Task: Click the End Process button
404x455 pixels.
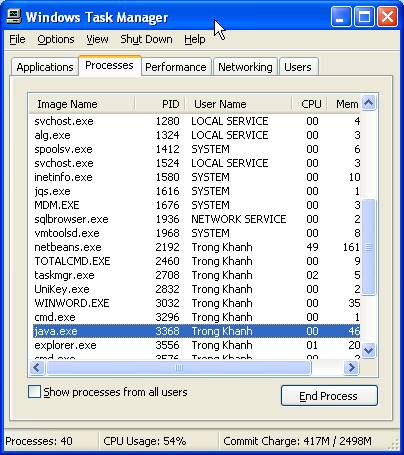Action: (x=329, y=396)
